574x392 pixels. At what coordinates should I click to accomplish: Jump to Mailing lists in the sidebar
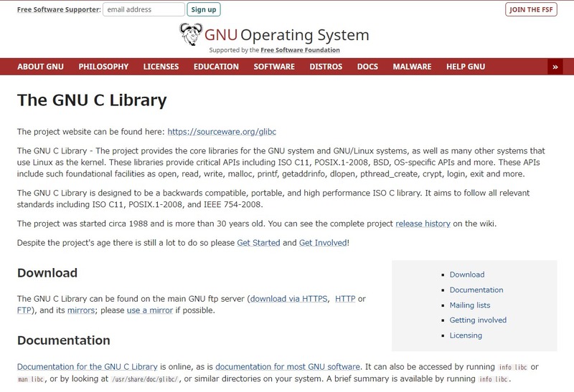point(471,305)
